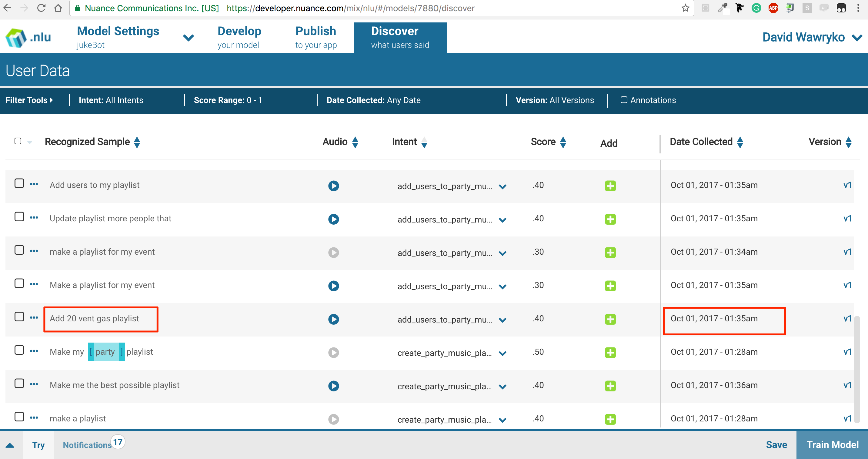Open the Publish tab
The height and width of the screenshot is (459, 868).
pyautogui.click(x=316, y=37)
